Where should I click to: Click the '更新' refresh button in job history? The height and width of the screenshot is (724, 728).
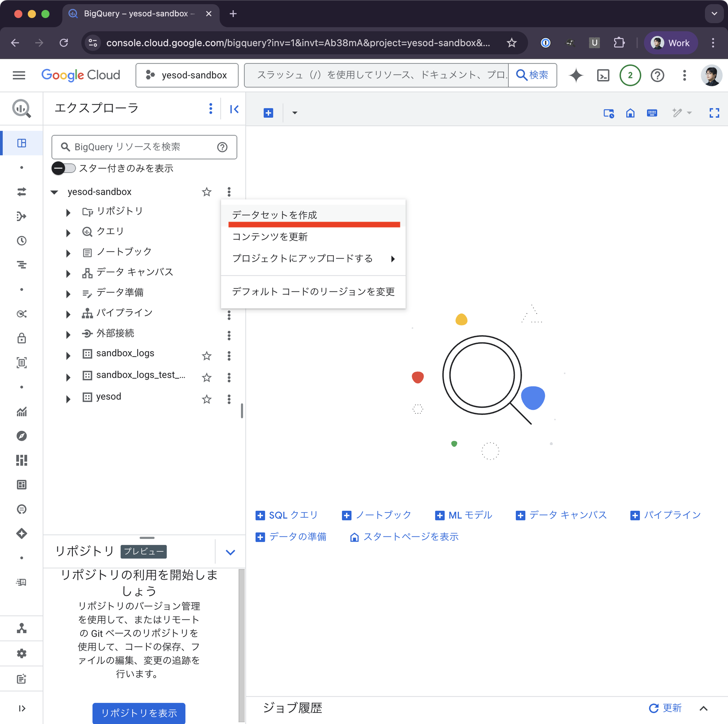click(x=665, y=708)
